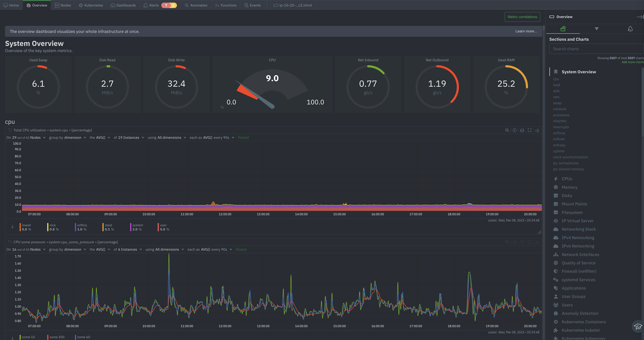The height and width of the screenshot is (340, 644).
Task: Open the Anomalies page from top navigation
Action: 196,5
